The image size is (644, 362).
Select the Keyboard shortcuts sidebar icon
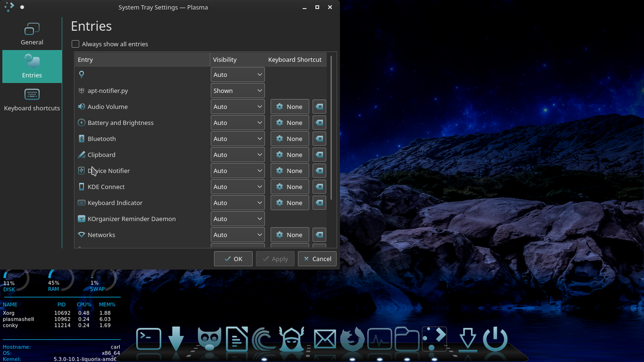click(x=32, y=100)
